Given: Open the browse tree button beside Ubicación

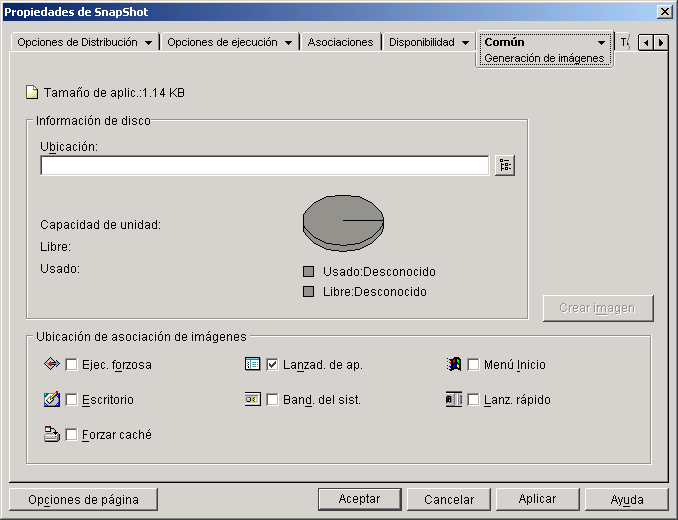Looking at the screenshot, I should tap(505, 165).
